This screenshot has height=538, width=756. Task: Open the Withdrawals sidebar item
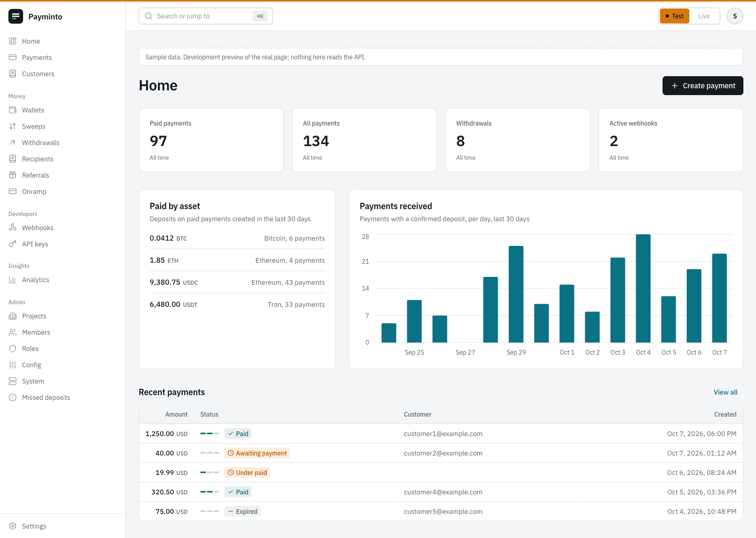pyautogui.click(x=63, y=142)
